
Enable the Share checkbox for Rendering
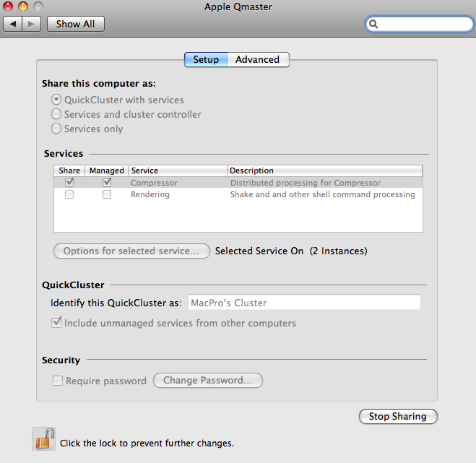(69, 194)
